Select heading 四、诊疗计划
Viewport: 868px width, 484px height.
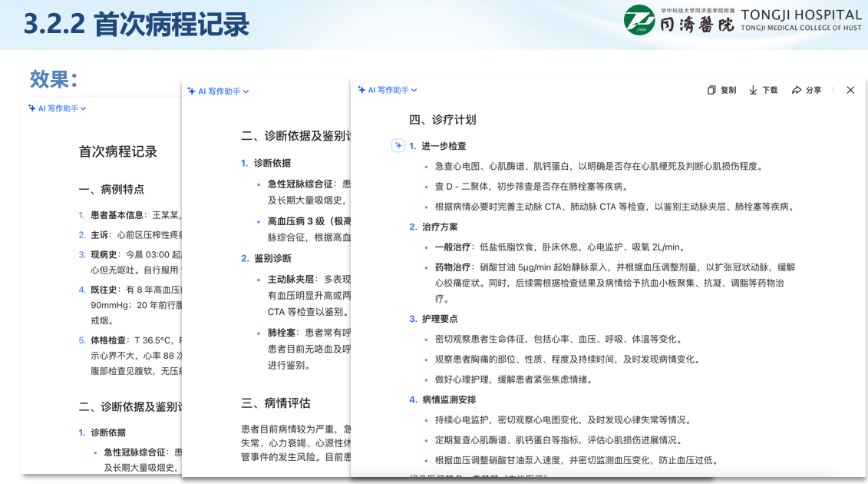(x=442, y=120)
